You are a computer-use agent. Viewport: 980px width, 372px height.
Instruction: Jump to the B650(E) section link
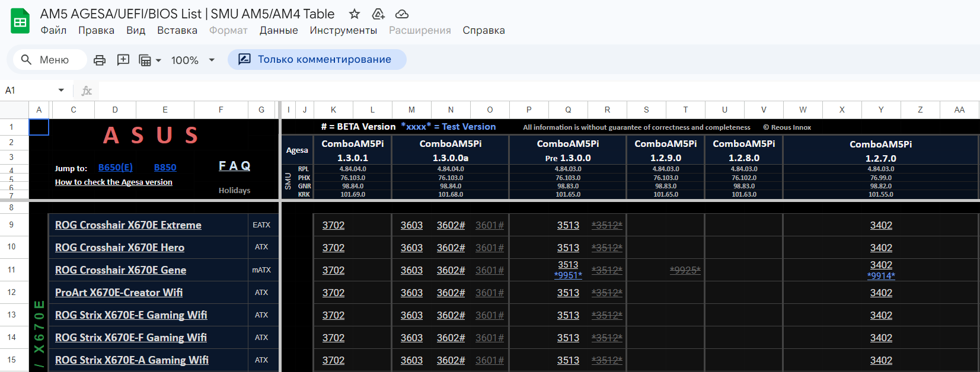click(x=116, y=168)
